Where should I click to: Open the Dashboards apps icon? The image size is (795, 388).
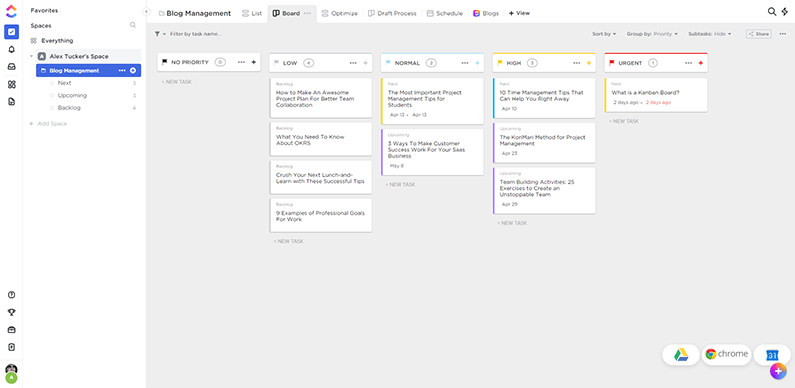point(11,84)
